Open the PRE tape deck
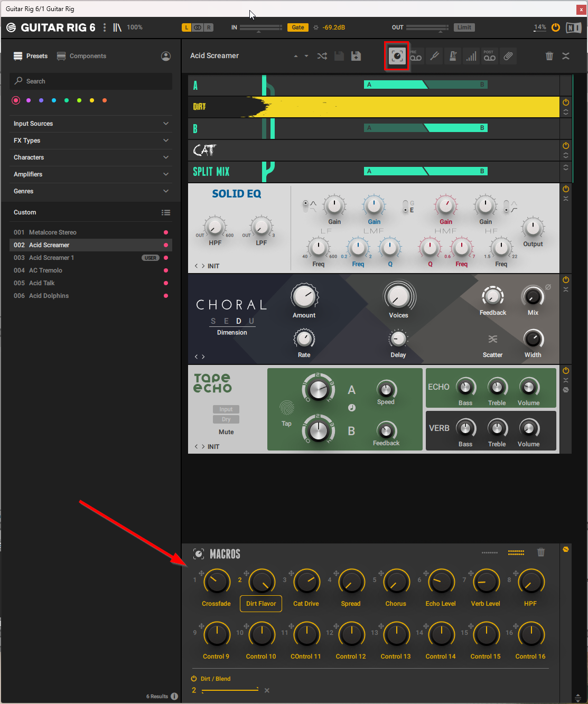The height and width of the screenshot is (704, 588). (x=416, y=56)
